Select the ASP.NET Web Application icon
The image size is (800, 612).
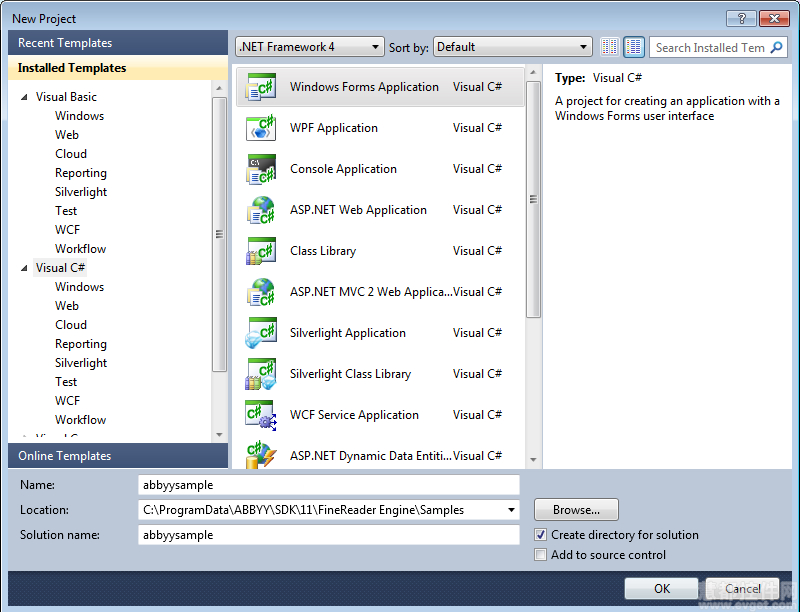click(x=261, y=210)
